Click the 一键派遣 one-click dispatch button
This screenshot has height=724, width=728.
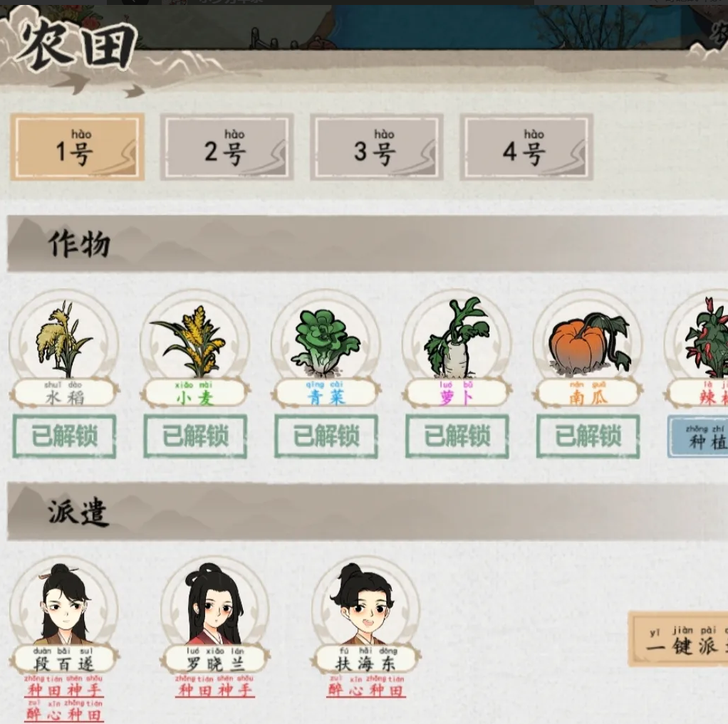tap(678, 639)
